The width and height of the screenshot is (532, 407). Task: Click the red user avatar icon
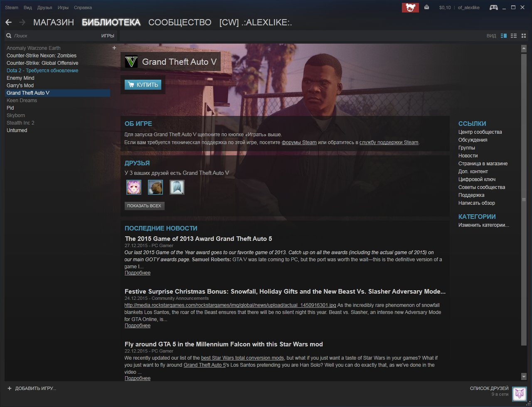pos(410,7)
